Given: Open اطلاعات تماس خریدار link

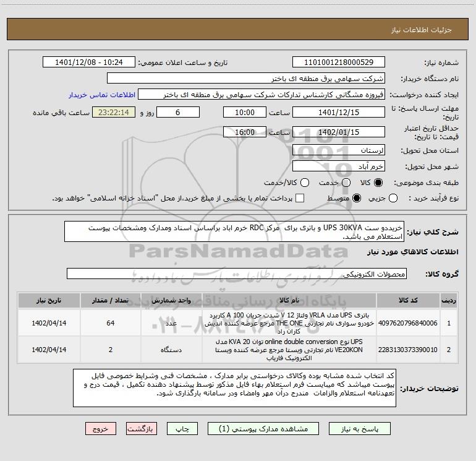Looking at the screenshot, I should [102, 95].
